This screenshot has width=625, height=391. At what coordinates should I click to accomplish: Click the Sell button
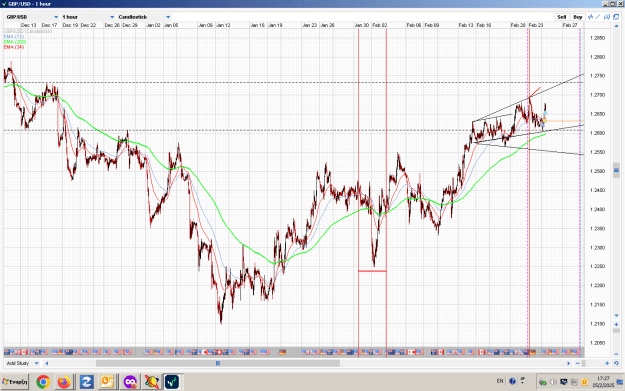pos(561,17)
